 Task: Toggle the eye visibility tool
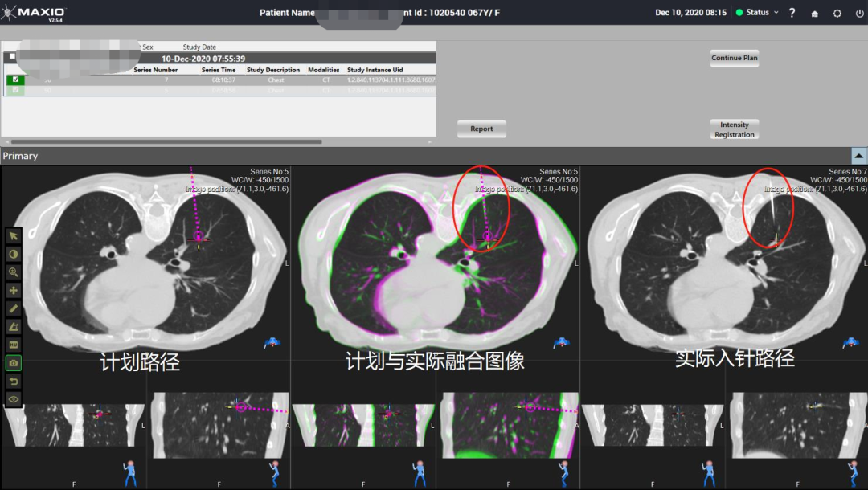(x=14, y=399)
